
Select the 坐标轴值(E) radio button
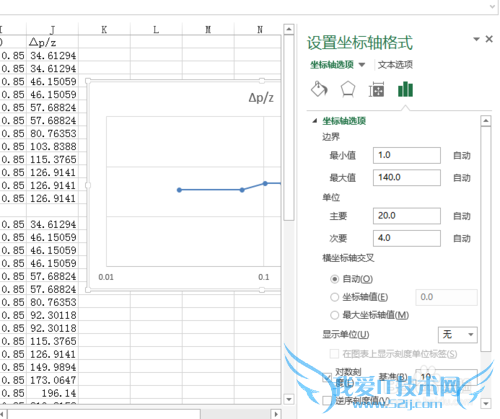(x=334, y=297)
